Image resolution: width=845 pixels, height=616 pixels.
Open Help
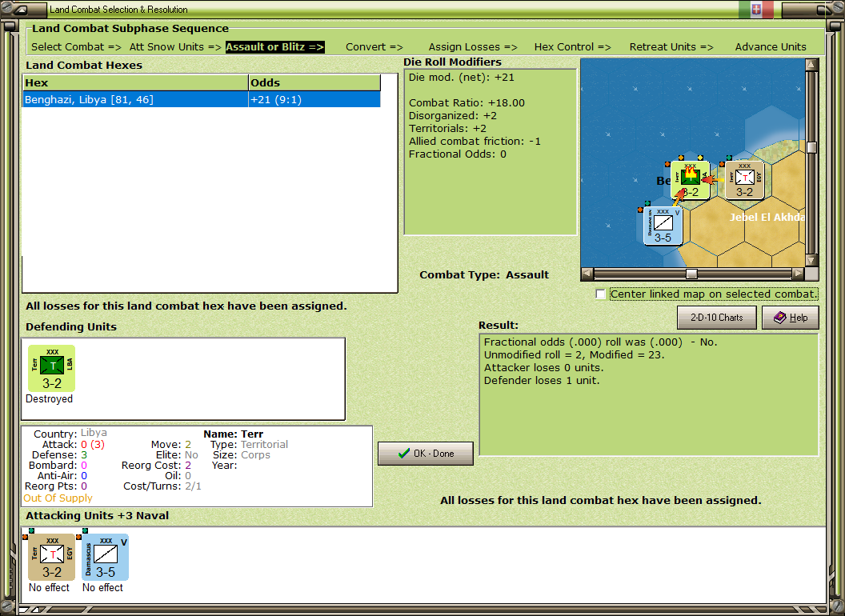coord(791,318)
